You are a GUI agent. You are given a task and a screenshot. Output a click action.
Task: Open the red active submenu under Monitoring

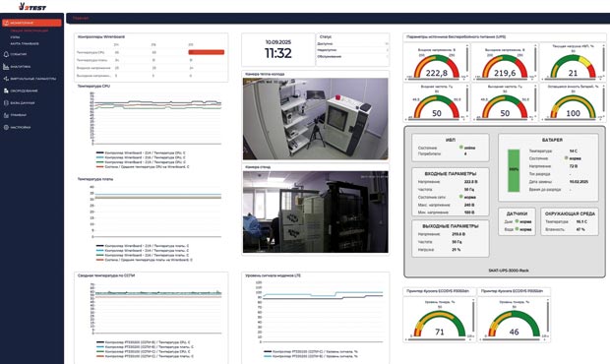click(30, 30)
